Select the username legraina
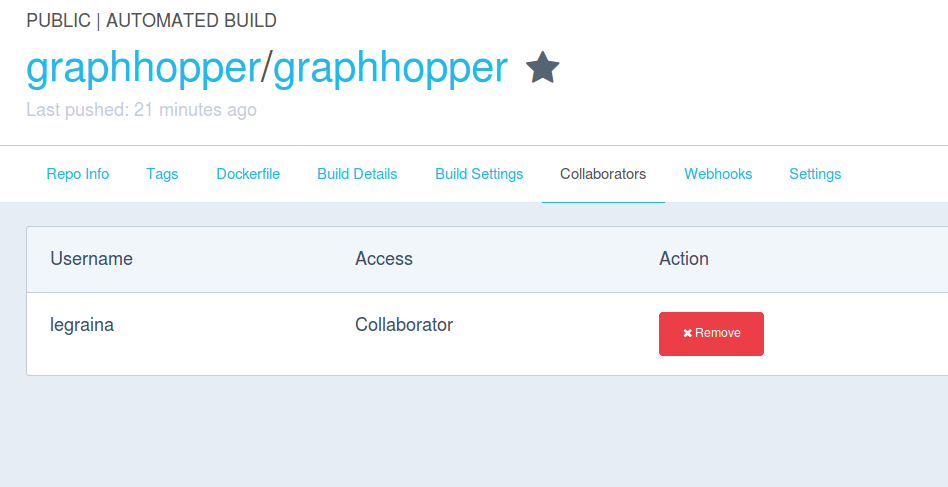948x487 pixels. pyautogui.click(x=82, y=325)
